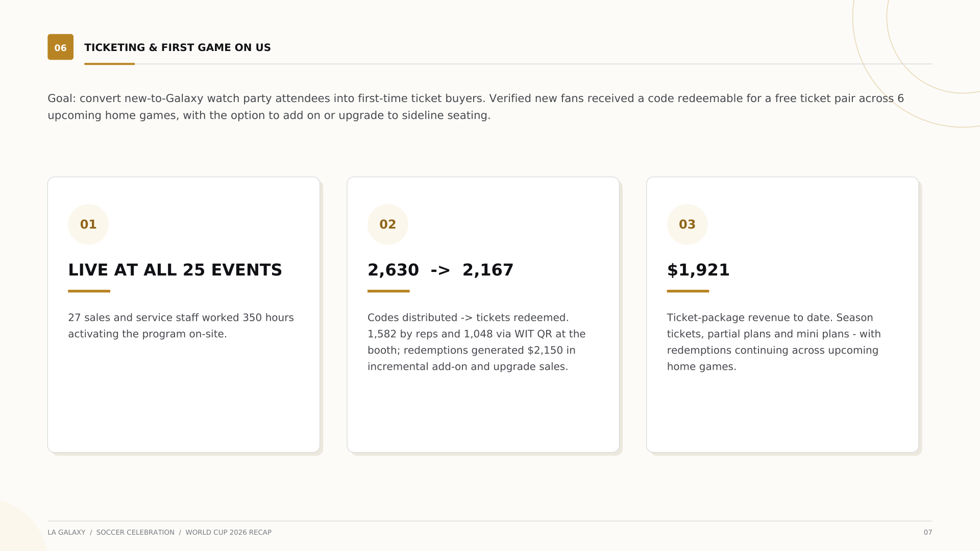980x551 pixels.
Task: Click the 02 circle badge
Action: (388, 224)
